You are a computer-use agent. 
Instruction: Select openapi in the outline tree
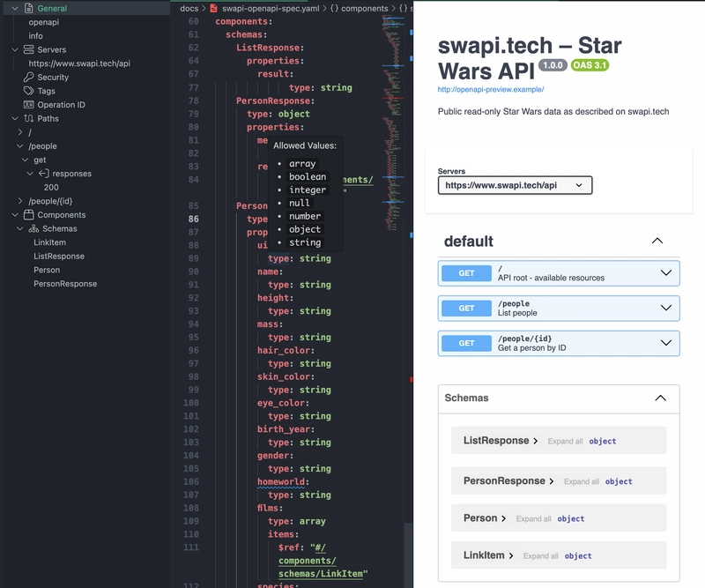[x=43, y=22]
